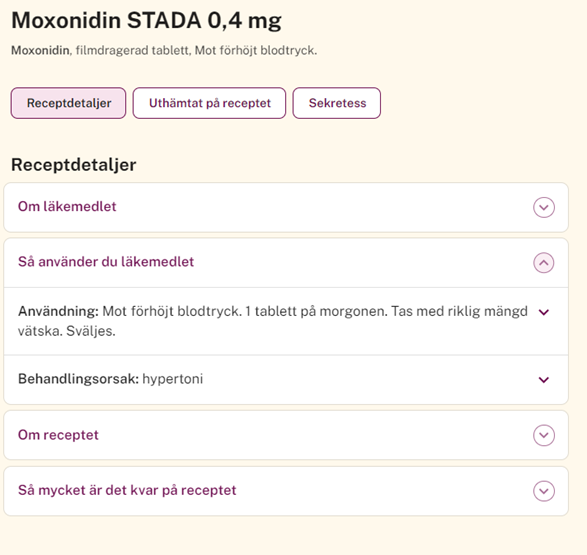587x555 pixels.
Task: Click the bold Moxonidin substance name in subtitle
Action: pyautogui.click(x=40, y=50)
